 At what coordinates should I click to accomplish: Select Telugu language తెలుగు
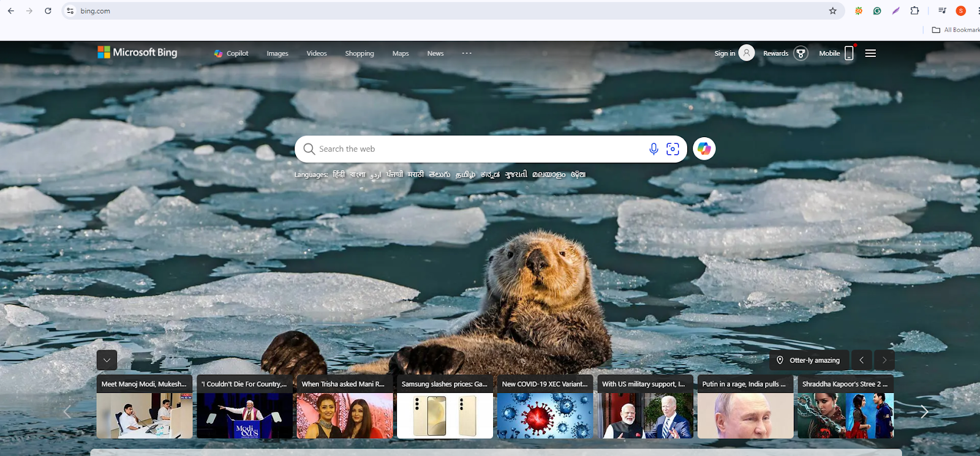[439, 174]
